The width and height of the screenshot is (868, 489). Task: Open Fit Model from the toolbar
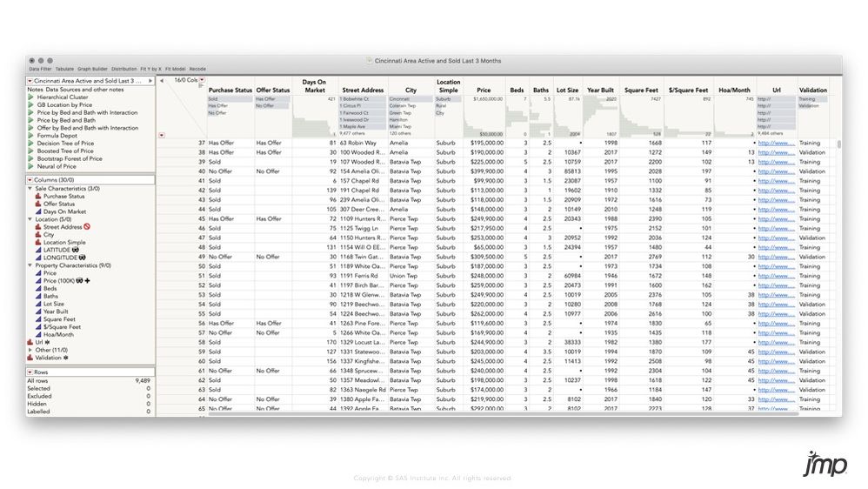tap(175, 70)
